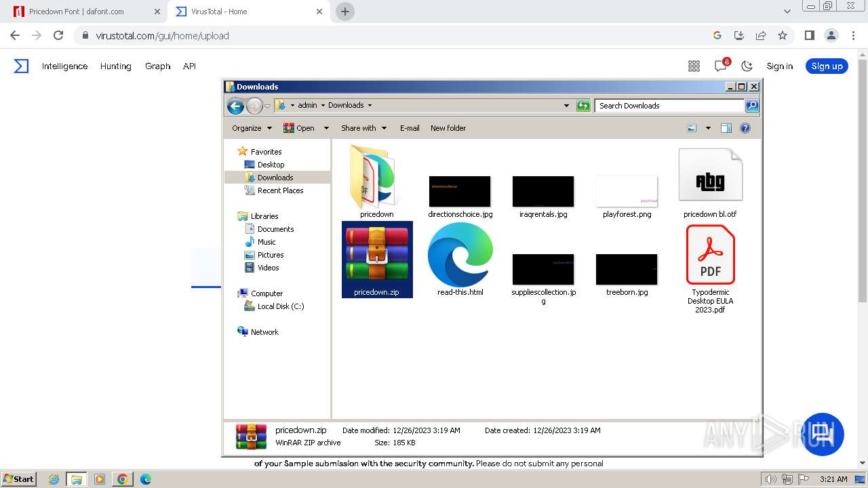The width and height of the screenshot is (868, 488).
Task: Select Videos library
Action: pos(268,268)
